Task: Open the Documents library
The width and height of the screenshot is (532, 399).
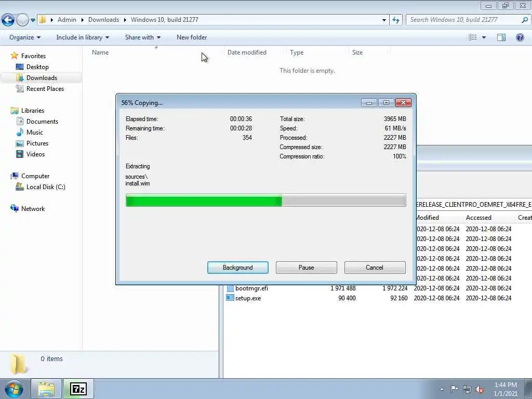Action: pos(42,122)
